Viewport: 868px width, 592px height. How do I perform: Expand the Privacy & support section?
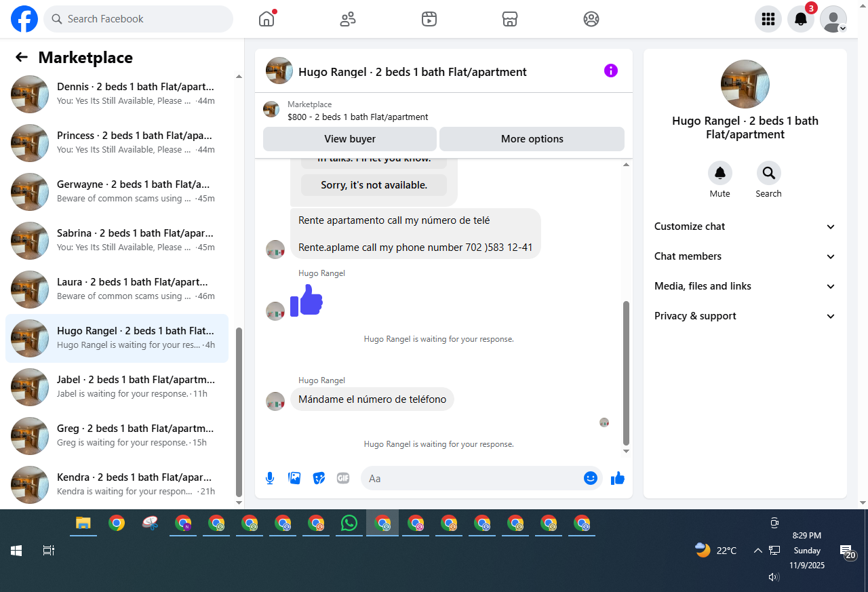745,316
